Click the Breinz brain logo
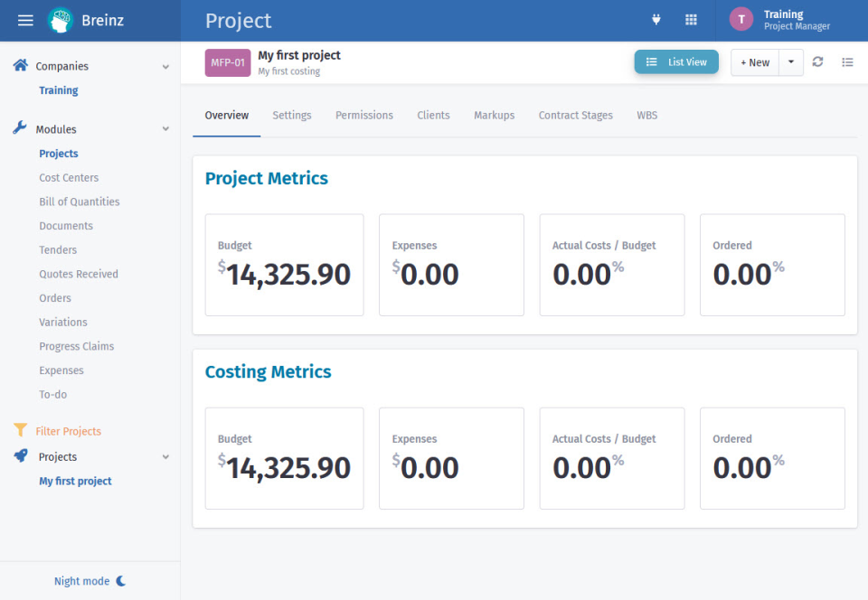This screenshot has height=600, width=868. (61, 19)
